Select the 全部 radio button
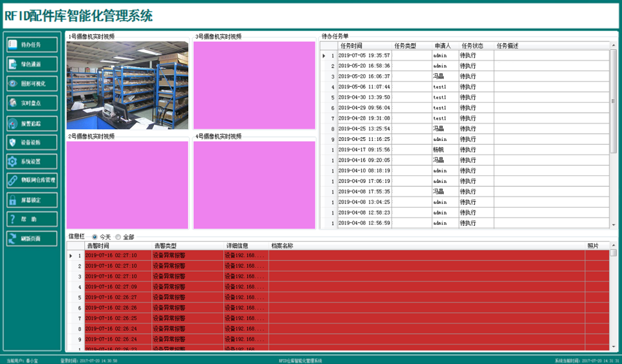 (x=118, y=237)
